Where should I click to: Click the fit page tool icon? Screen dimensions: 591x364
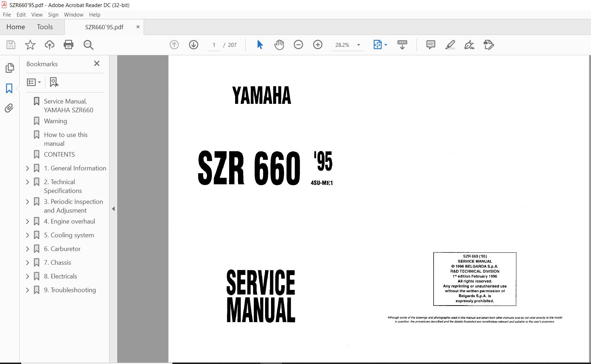377,45
